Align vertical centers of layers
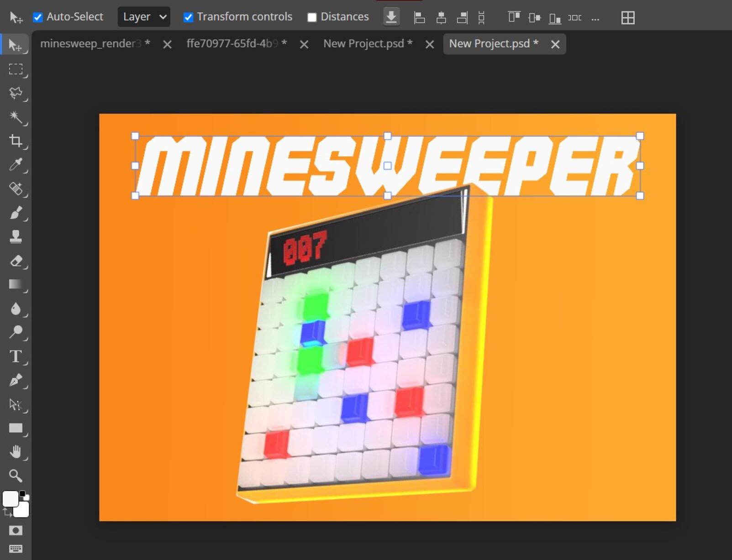Screen dimensions: 732x560 coord(534,18)
